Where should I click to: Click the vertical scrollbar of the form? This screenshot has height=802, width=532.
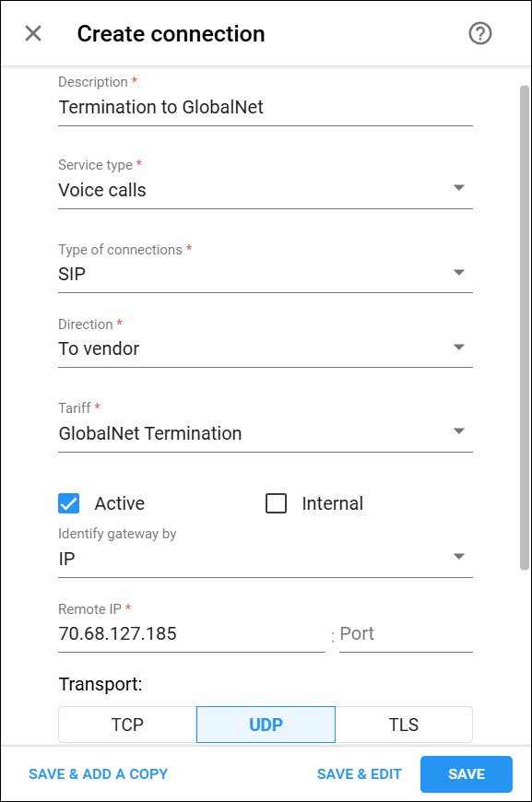pos(524,327)
